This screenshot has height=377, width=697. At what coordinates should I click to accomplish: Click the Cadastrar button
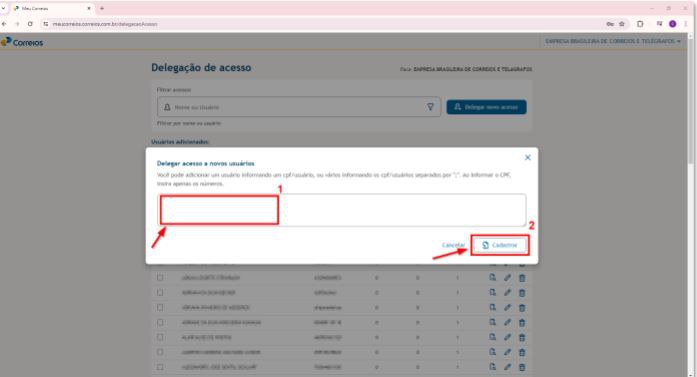[500, 245]
